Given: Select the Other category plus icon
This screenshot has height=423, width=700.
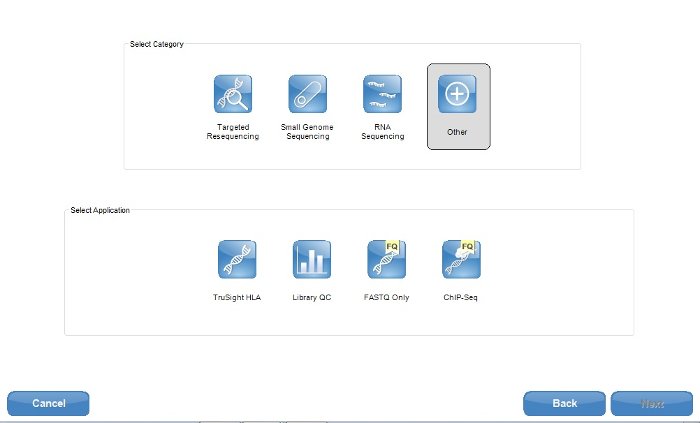Looking at the screenshot, I should (x=457, y=94).
